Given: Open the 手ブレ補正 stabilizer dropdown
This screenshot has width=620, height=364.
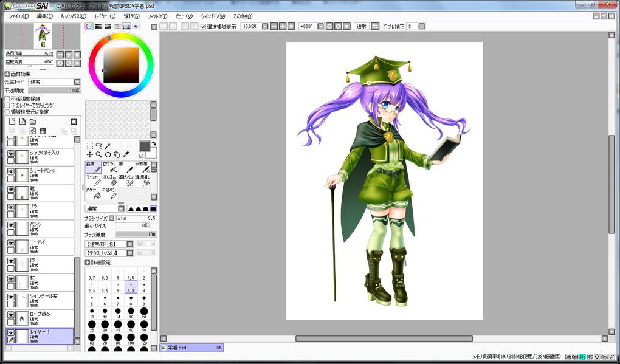Looking at the screenshot, I should pos(421,27).
